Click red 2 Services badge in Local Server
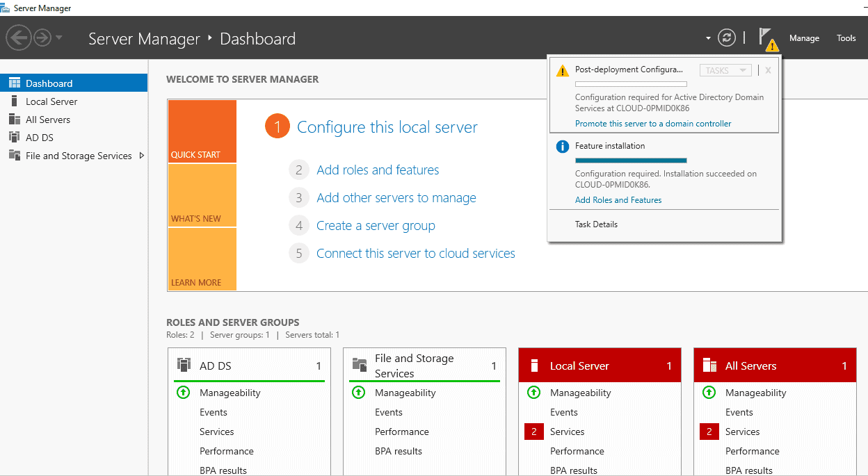868x476 pixels. click(x=533, y=432)
